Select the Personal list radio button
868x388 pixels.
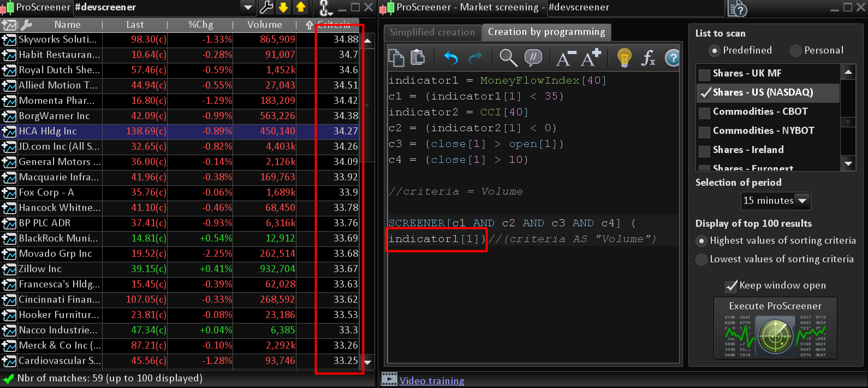click(796, 50)
